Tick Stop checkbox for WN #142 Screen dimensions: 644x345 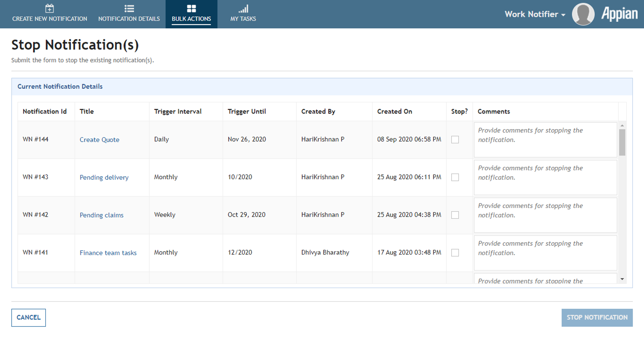[x=455, y=215]
